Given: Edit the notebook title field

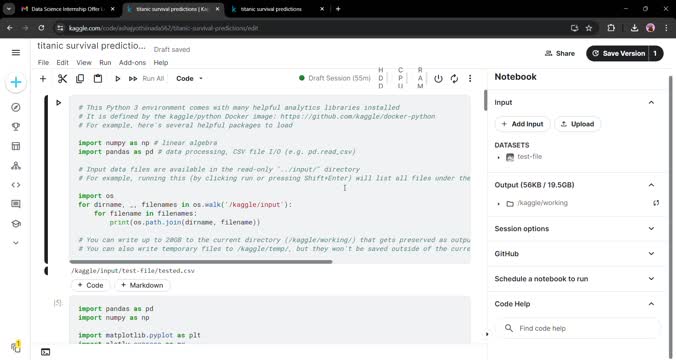Looking at the screenshot, I should pyautogui.click(x=91, y=46).
